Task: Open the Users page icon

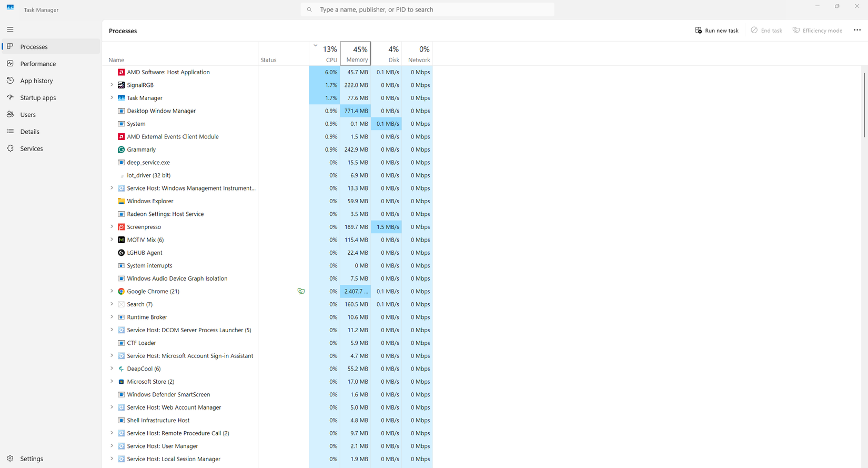Action: [x=11, y=114]
